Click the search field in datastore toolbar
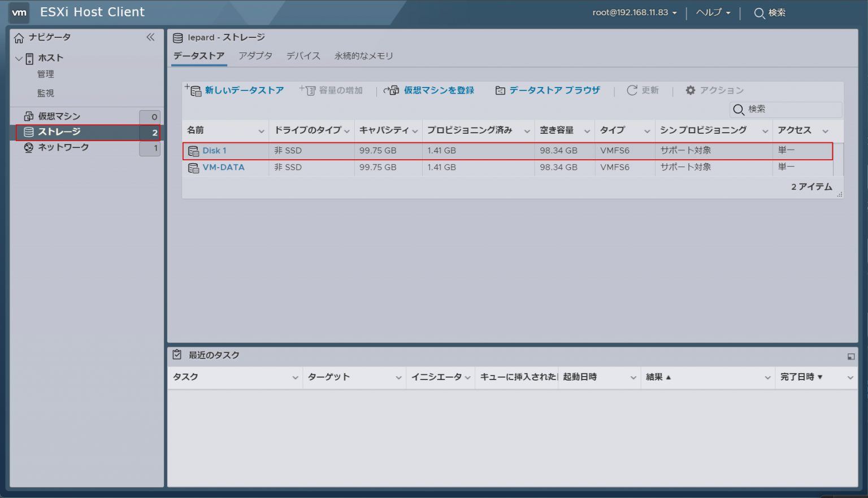 pos(785,109)
